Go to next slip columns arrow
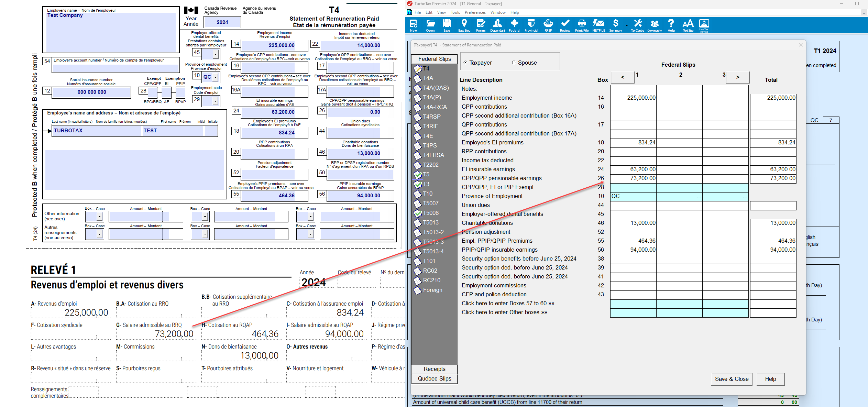 pos(738,77)
